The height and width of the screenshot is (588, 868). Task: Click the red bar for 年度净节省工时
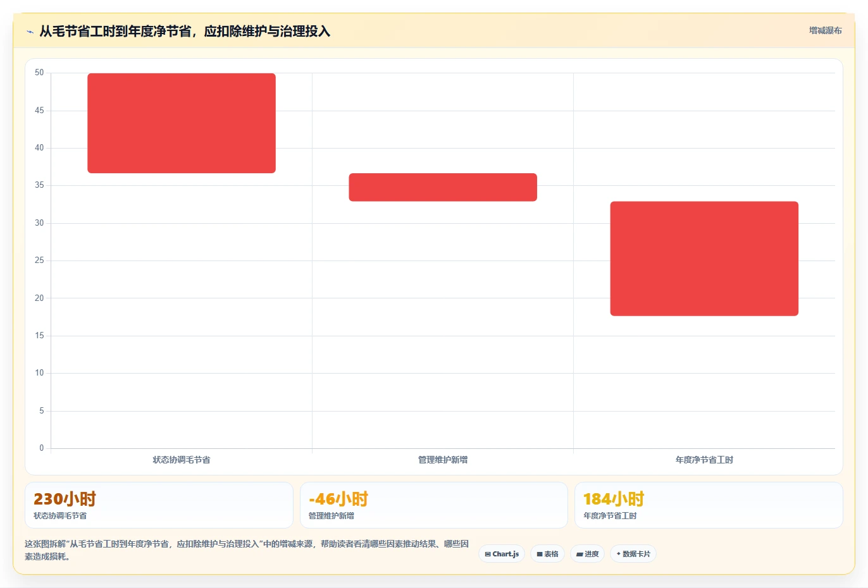coord(704,259)
